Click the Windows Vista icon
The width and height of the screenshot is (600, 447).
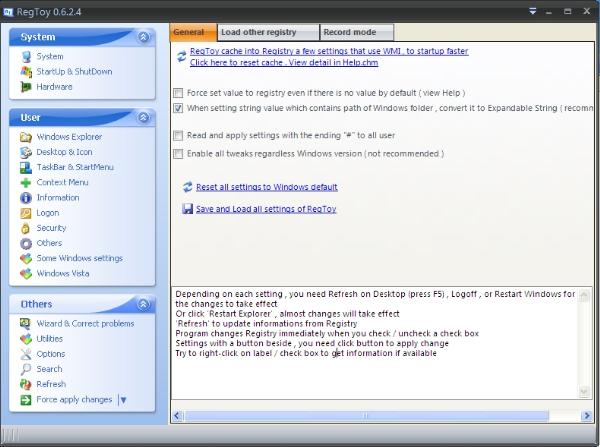pyautogui.click(x=26, y=274)
